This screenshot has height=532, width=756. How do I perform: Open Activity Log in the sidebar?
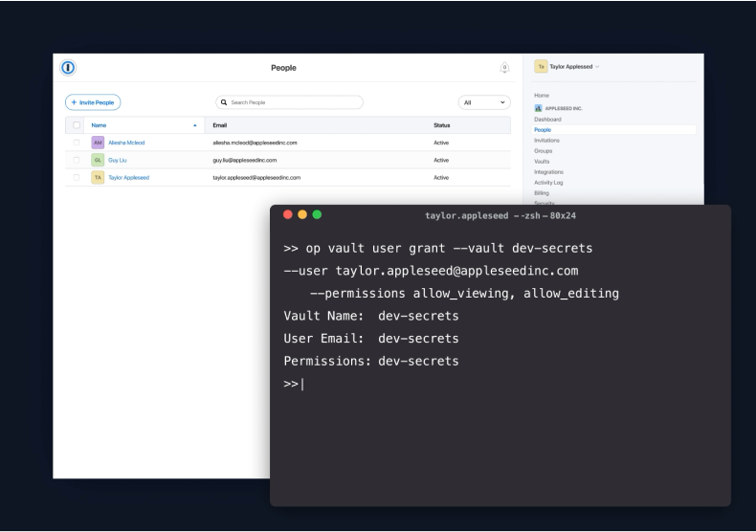(x=548, y=183)
